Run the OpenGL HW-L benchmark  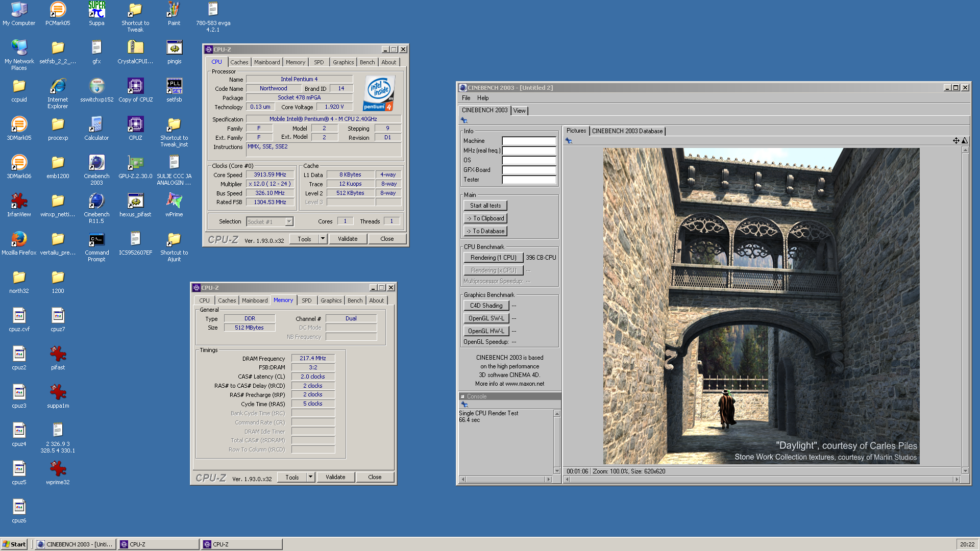(x=486, y=331)
